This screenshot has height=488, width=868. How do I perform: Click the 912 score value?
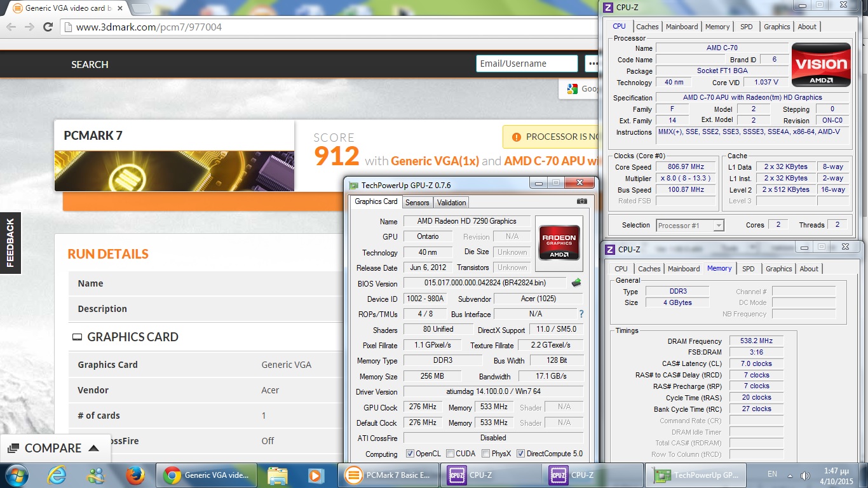click(x=337, y=156)
